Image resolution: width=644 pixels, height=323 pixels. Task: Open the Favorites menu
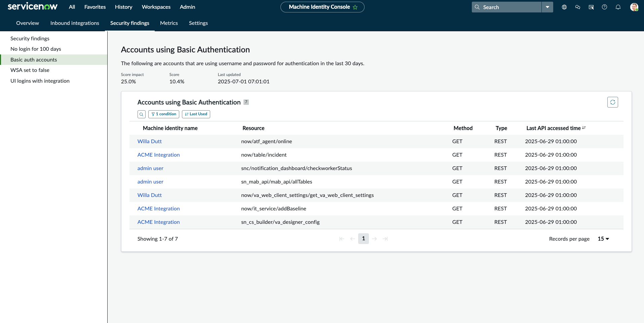[95, 7]
